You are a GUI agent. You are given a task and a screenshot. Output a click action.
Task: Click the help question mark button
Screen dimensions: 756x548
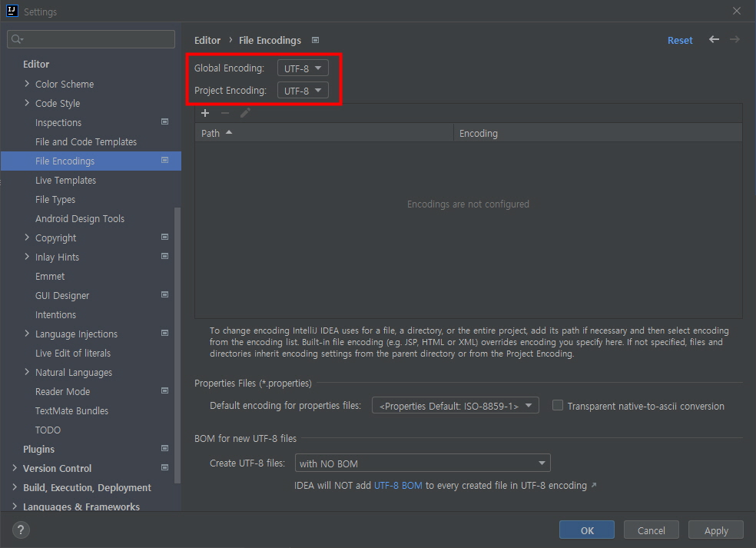(20, 530)
